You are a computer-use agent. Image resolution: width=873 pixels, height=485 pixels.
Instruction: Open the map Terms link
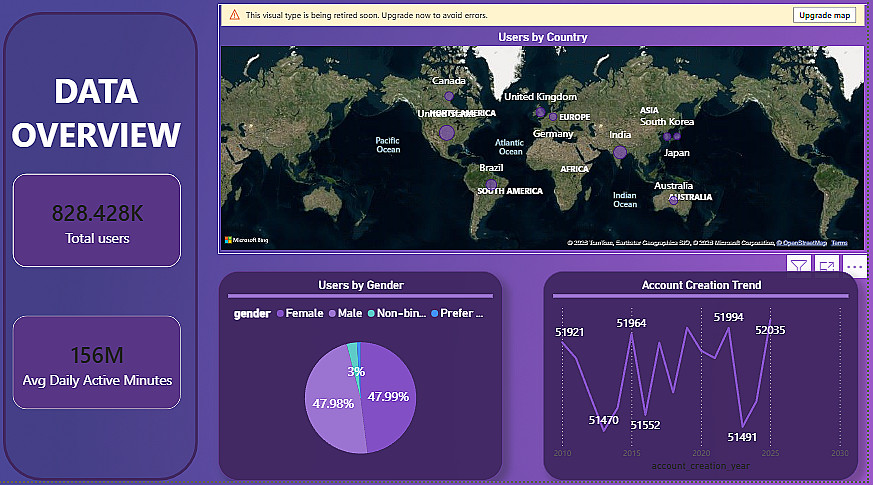tap(839, 243)
